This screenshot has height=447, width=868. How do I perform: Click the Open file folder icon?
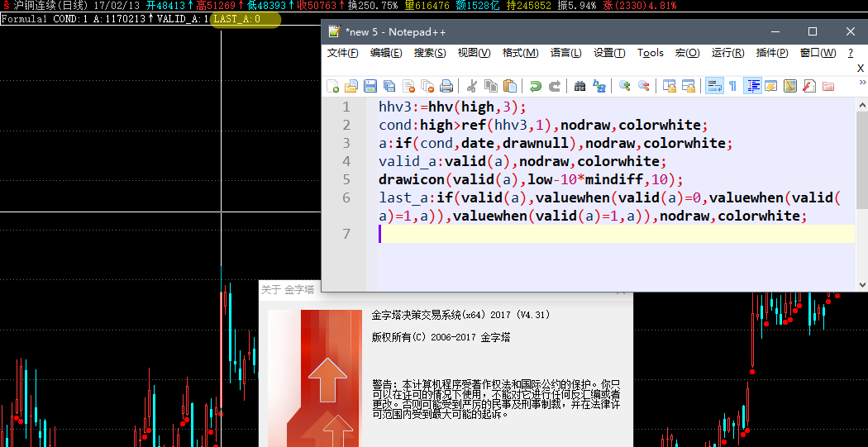coord(351,86)
